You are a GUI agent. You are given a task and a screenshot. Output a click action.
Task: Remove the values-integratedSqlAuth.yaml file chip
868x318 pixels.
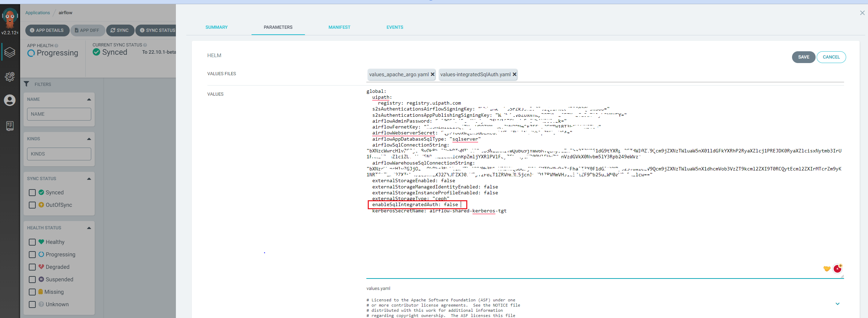pos(514,74)
